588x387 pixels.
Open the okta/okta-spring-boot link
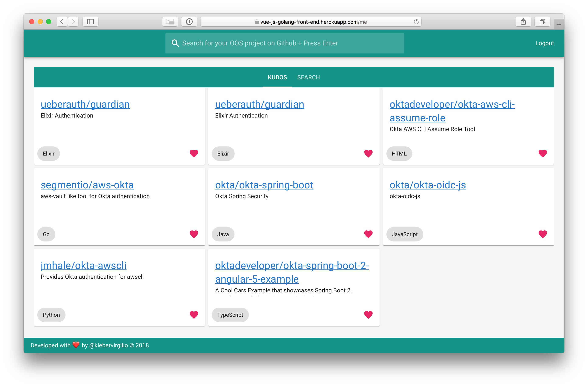[264, 185]
